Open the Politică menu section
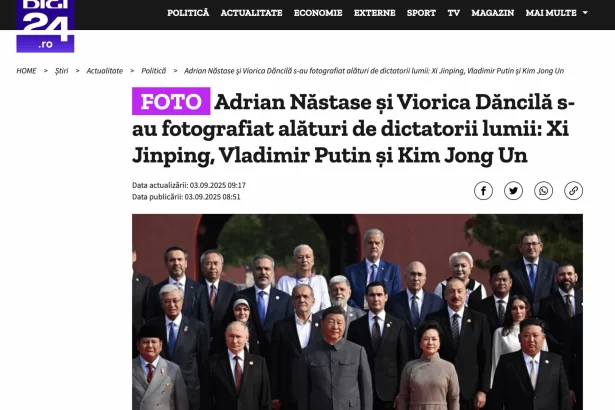Viewport: 615px width, 410px height. click(188, 13)
